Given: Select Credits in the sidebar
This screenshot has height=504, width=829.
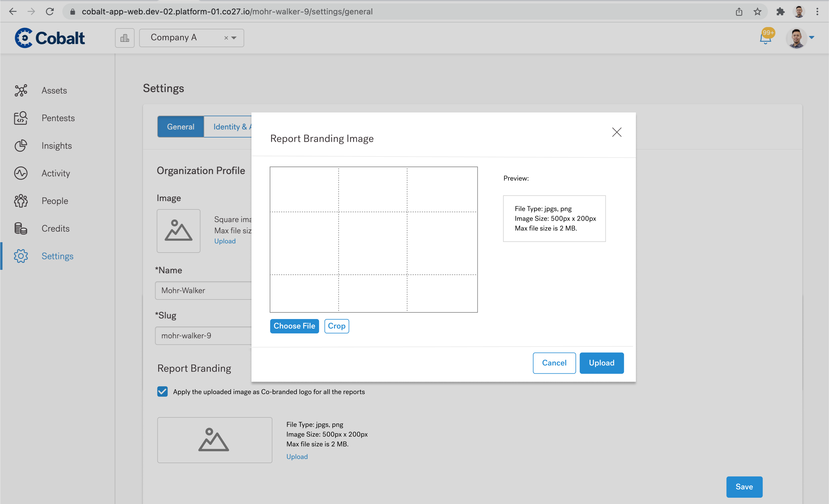Looking at the screenshot, I should point(56,228).
